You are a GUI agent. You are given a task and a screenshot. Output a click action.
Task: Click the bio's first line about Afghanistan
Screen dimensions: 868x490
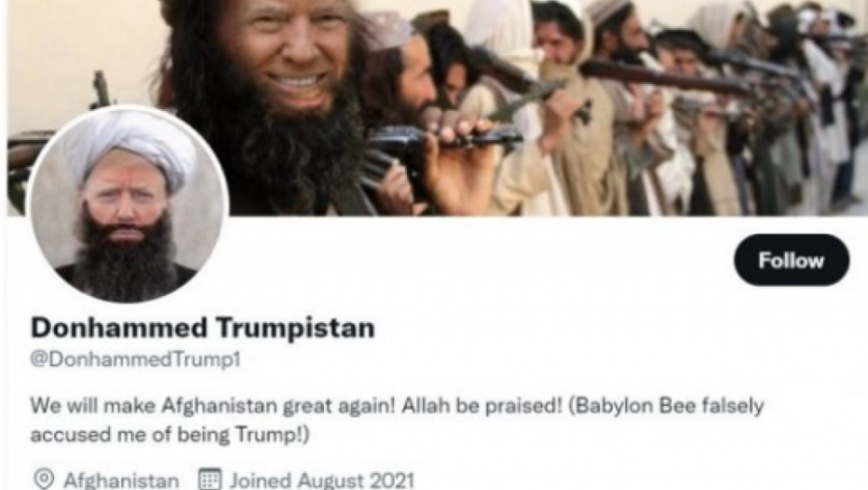point(397,406)
